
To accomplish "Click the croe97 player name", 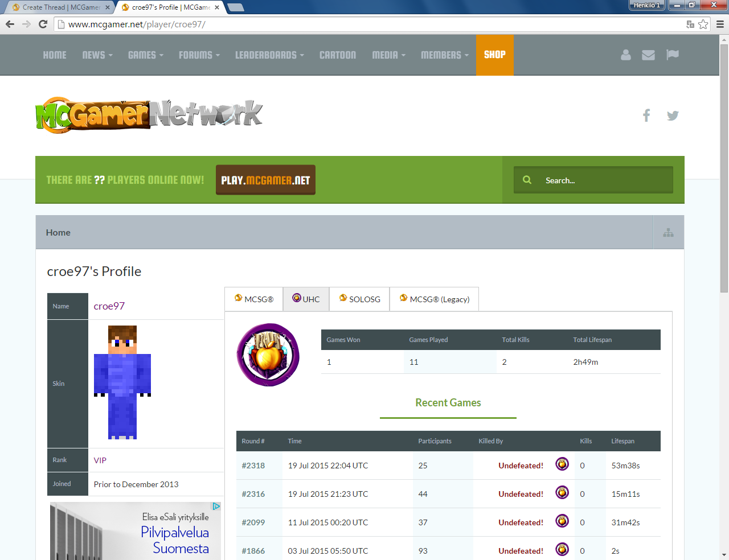I will [109, 306].
